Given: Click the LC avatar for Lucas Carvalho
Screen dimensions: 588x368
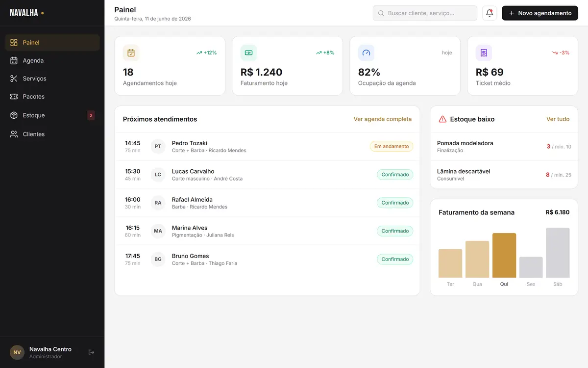Looking at the screenshot, I should [x=158, y=175].
